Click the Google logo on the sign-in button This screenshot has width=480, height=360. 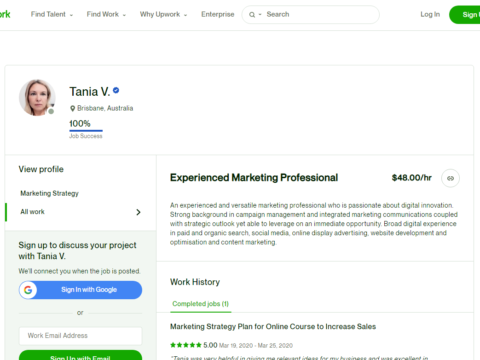pos(28,290)
